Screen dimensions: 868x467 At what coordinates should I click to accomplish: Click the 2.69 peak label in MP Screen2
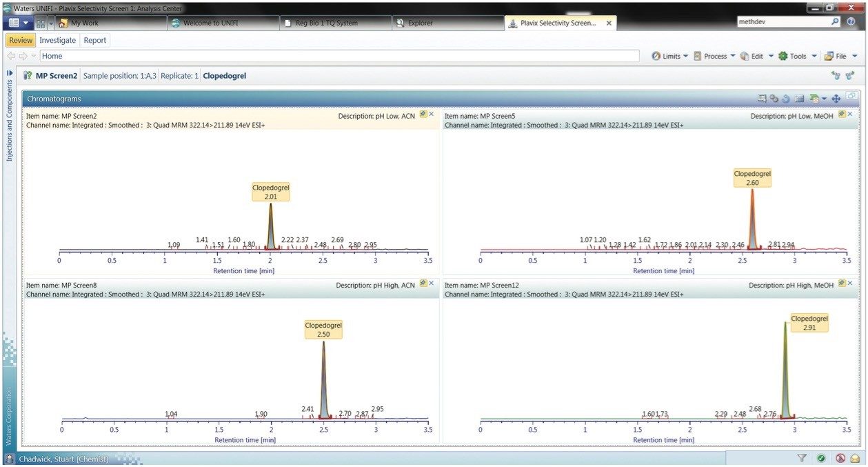[337, 240]
